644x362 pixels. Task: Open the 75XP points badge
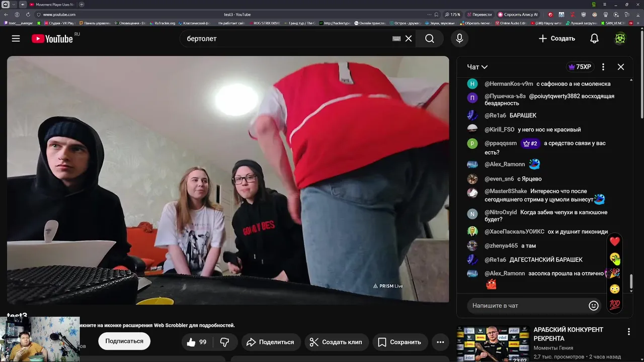tap(580, 67)
